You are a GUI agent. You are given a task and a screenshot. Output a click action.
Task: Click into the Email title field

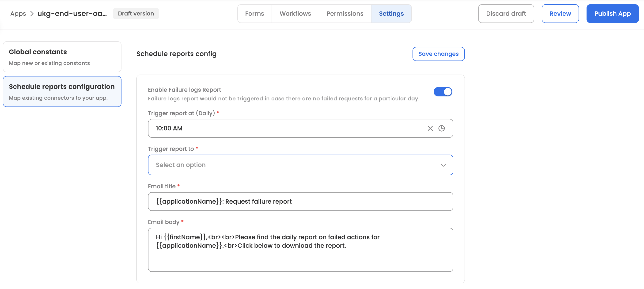click(x=300, y=201)
